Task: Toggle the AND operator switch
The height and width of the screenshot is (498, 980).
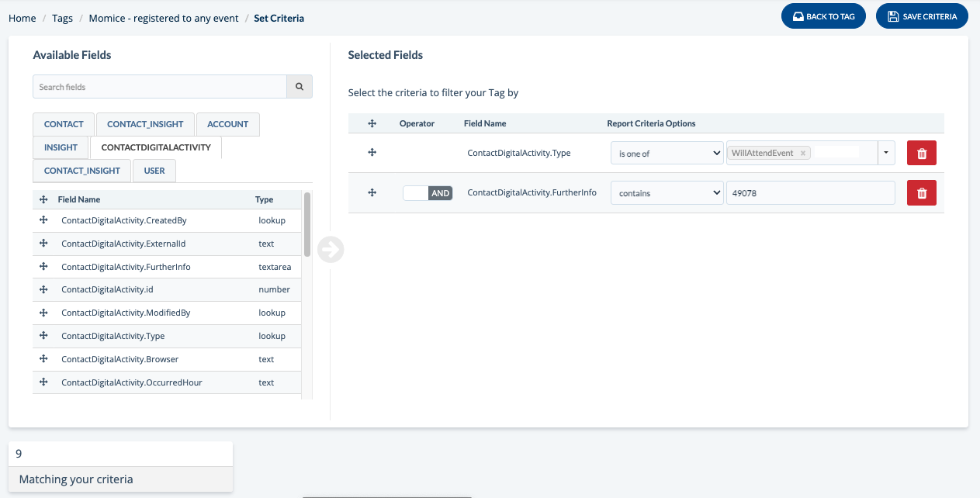Action: 428,193
